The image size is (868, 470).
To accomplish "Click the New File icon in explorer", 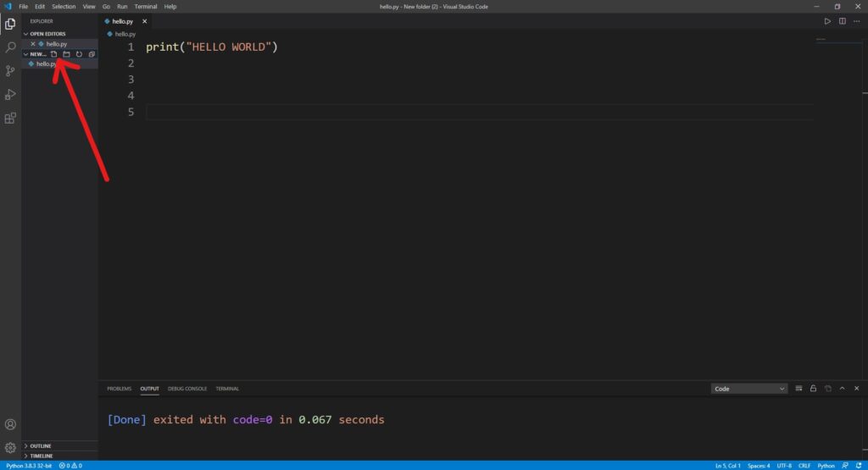I will click(53, 54).
